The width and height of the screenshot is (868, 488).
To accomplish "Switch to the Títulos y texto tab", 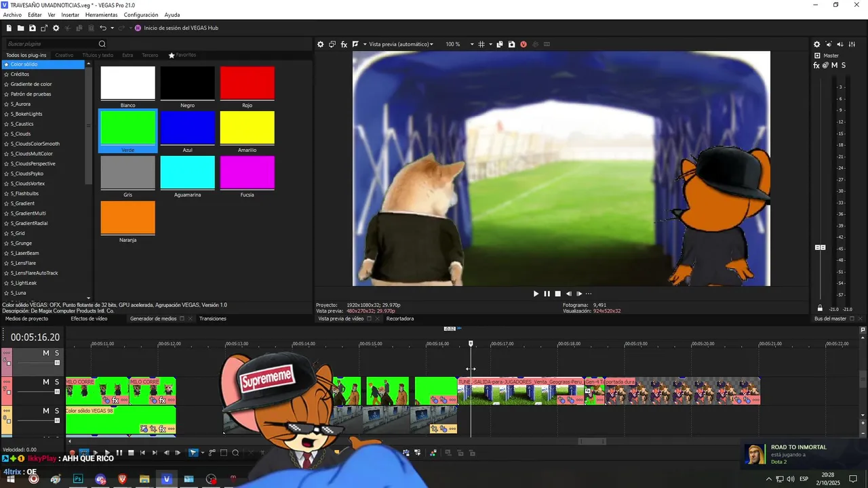I will pos(98,55).
